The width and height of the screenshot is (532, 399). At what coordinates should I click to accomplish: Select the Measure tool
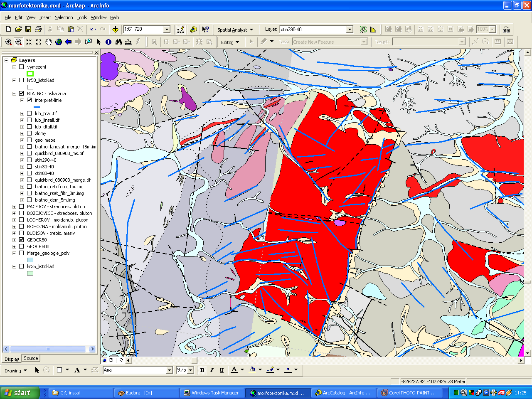128,42
